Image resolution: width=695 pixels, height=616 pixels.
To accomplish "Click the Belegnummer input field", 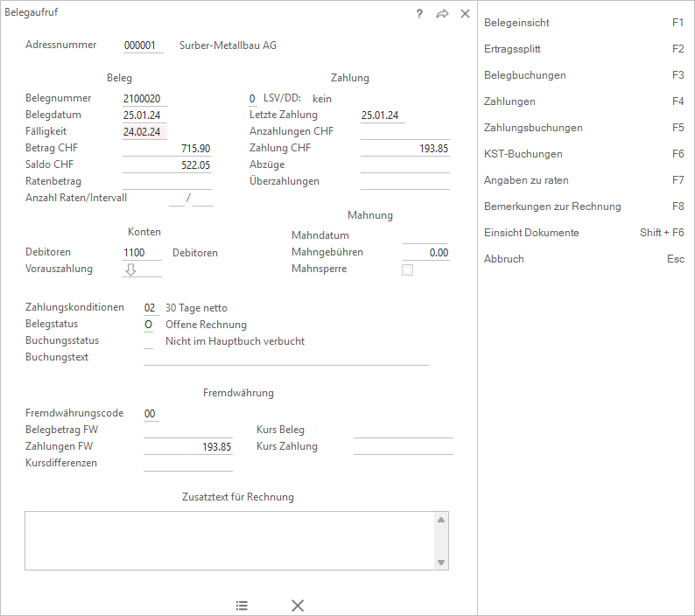I will pyautogui.click(x=145, y=98).
